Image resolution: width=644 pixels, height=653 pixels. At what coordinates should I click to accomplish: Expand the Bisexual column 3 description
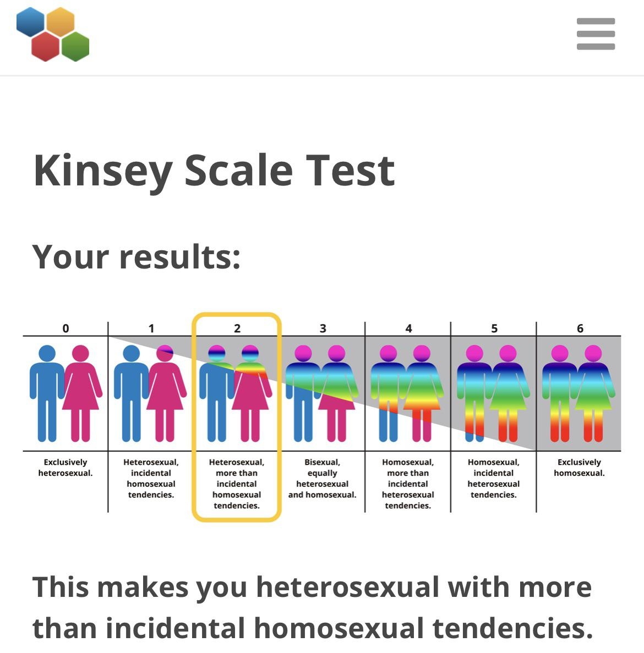point(323,478)
